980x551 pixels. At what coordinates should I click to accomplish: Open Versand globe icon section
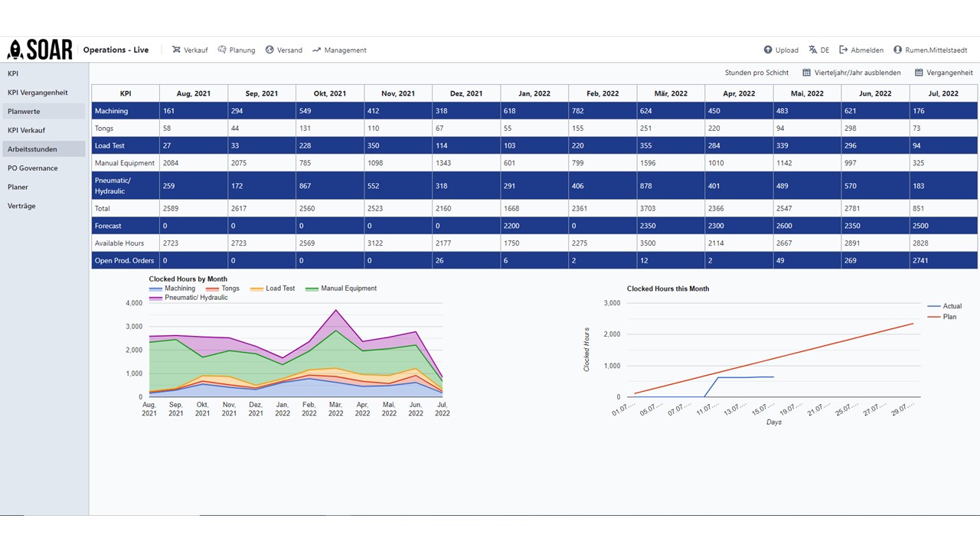269,50
